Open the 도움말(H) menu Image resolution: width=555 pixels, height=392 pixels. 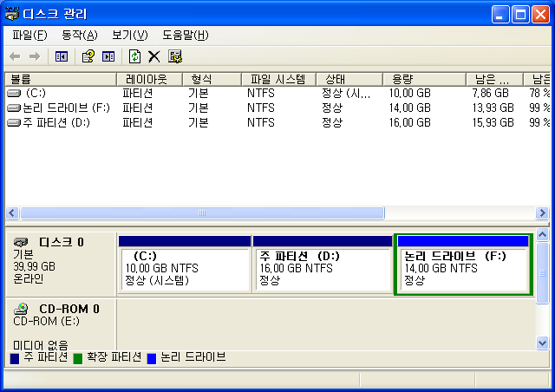point(185,35)
